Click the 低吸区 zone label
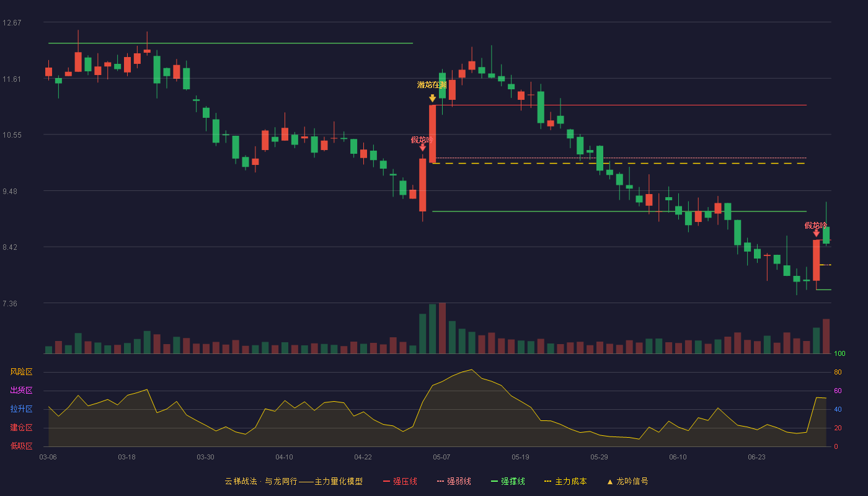This screenshot has height=496, width=868. pyautogui.click(x=21, y=446)
